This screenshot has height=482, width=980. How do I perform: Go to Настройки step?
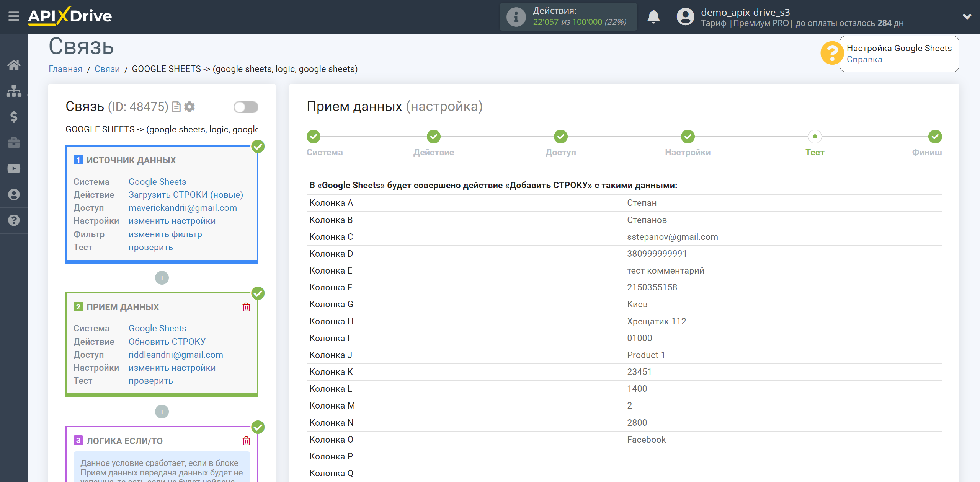tap(688, 137)
